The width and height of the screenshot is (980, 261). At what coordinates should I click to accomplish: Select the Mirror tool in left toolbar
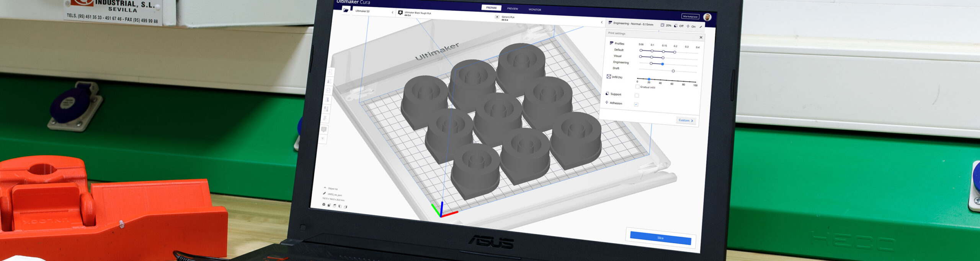(328, 99)
